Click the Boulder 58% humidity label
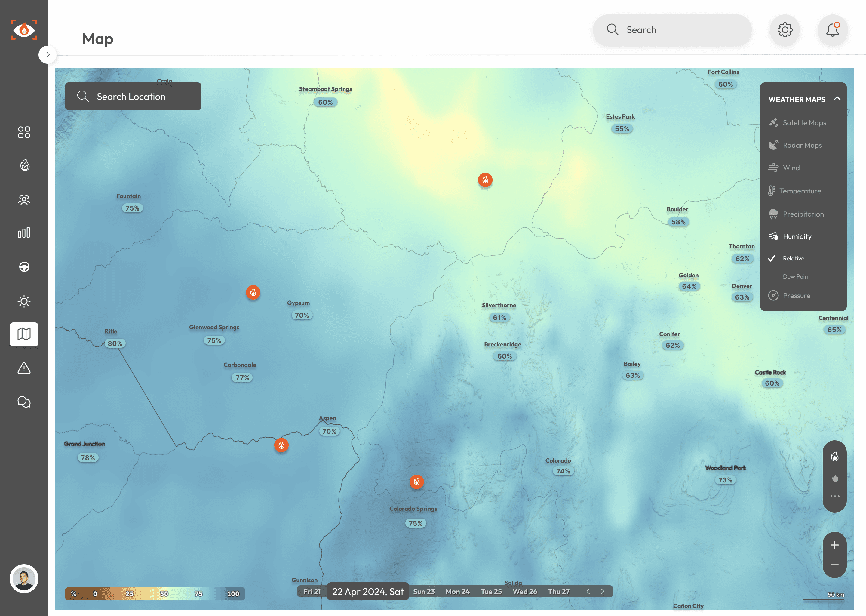Image resolution: width=866 pixels, height=616 pixels. [678, 222]
